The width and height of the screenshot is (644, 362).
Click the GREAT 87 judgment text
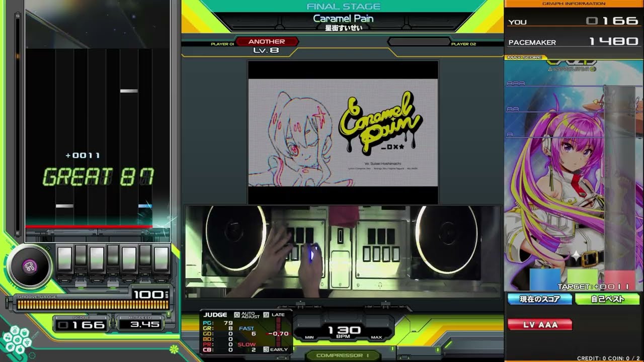(98, 177)
